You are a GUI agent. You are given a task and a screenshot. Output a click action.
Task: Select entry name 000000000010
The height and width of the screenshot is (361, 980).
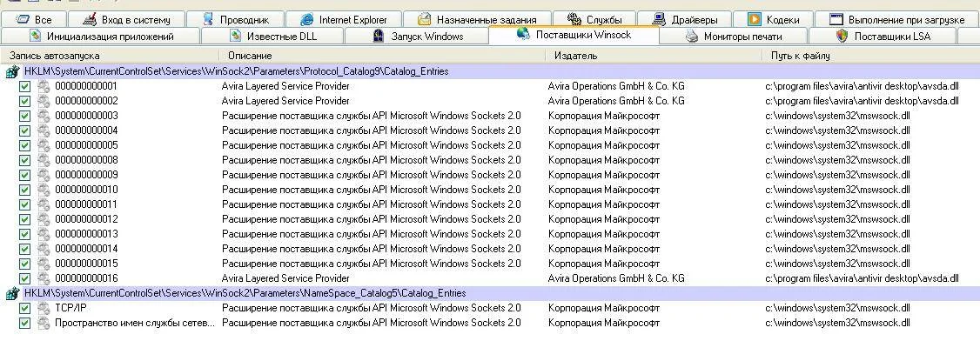click(86, 190)
